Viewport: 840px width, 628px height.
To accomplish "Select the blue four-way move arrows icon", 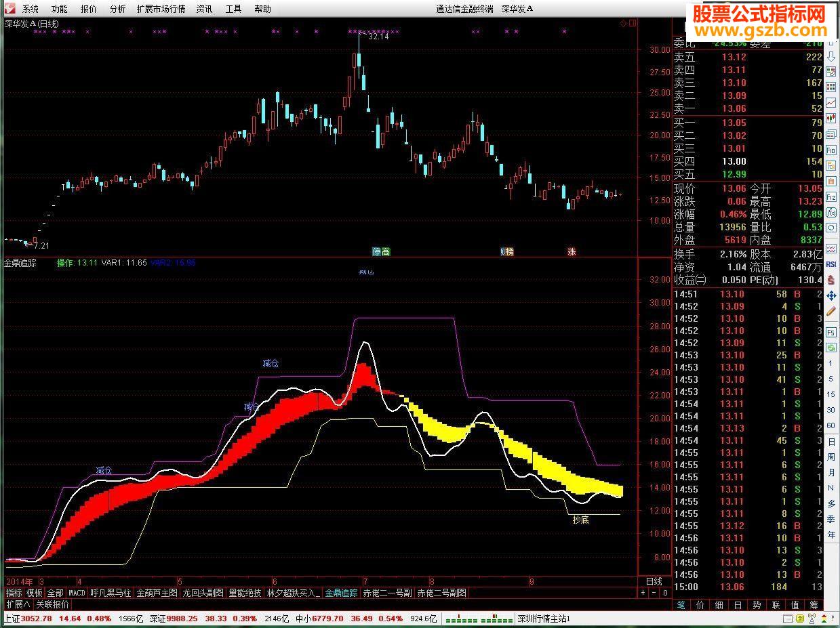I will [831, 296].
